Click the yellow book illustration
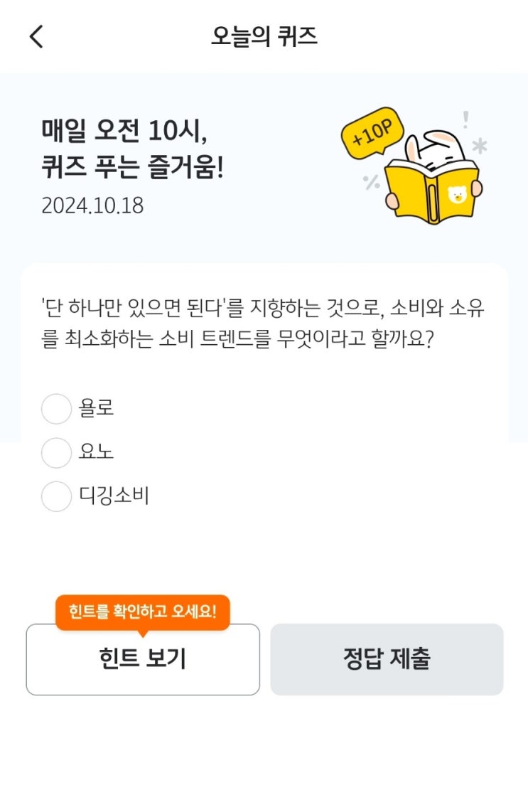 [x=430, y=192]
